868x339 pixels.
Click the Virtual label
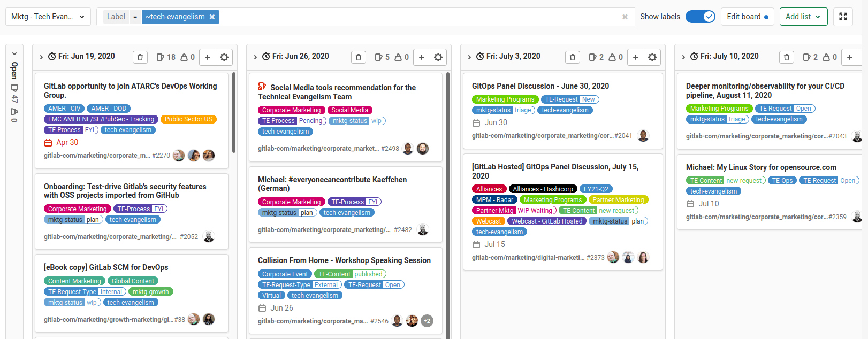(x=271, y=296)
